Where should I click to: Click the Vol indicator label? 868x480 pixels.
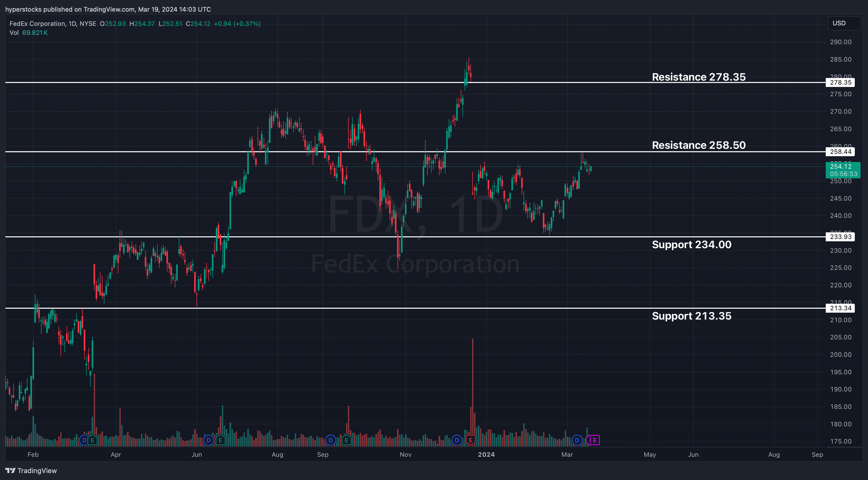point(14,33)
